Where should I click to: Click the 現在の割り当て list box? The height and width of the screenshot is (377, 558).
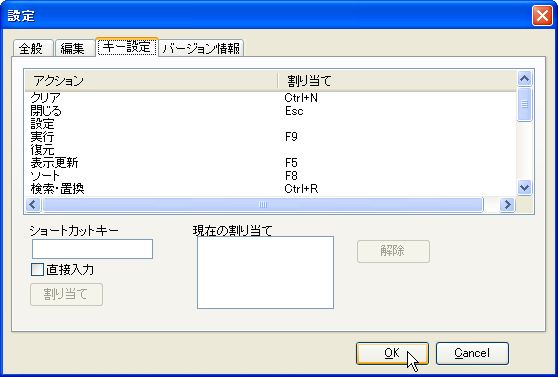click(x=265, y=272)
